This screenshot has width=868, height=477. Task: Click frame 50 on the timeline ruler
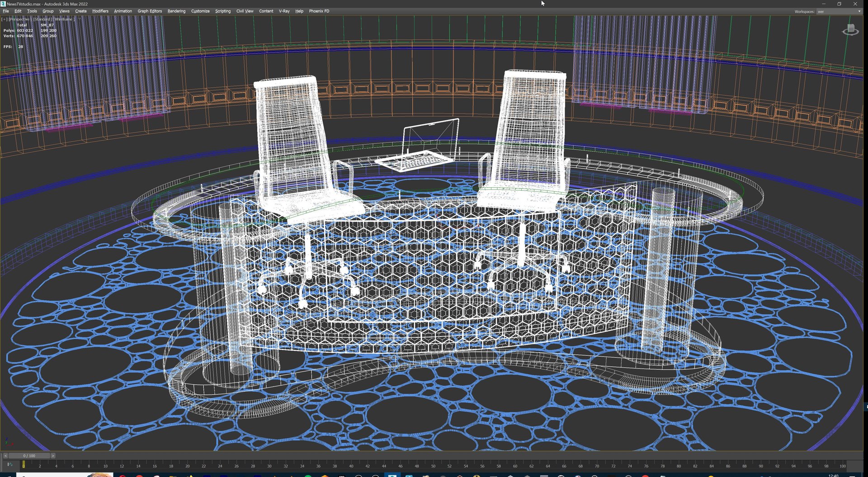tap(433, 466)
